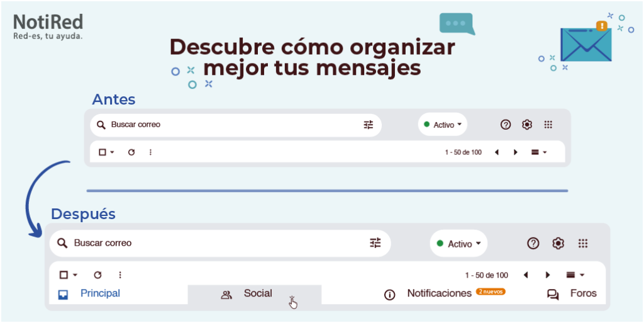Click the Buscar correo field in the Antes bar
Screen dimensions: 644x323
click(x=236, y=125)
